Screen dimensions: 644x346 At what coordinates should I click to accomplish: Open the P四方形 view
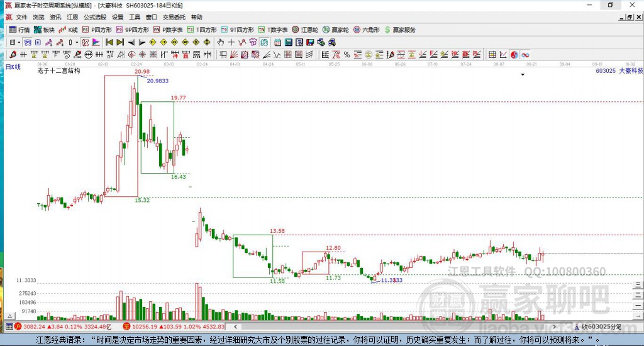[x=97, y=30]
